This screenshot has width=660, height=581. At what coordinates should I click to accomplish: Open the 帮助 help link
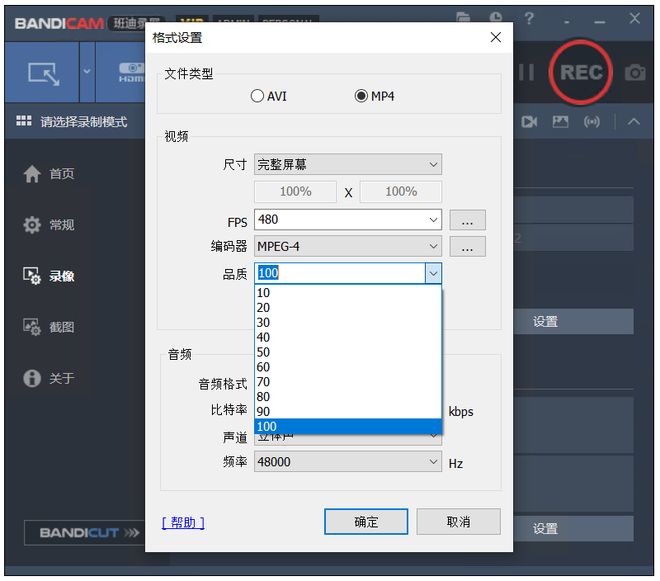click(x=183, y=522)
